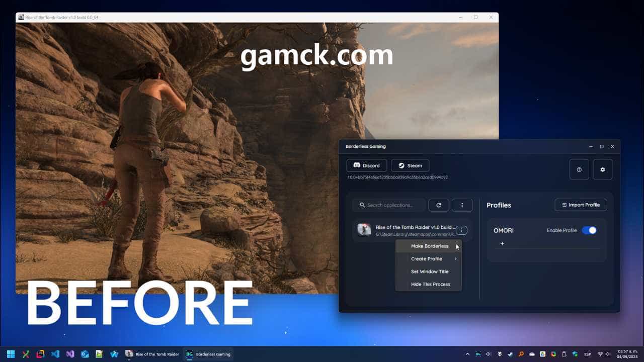Open Outlook from the taskbar
This screenshot has height=362, width=644.
coord(85,354)
